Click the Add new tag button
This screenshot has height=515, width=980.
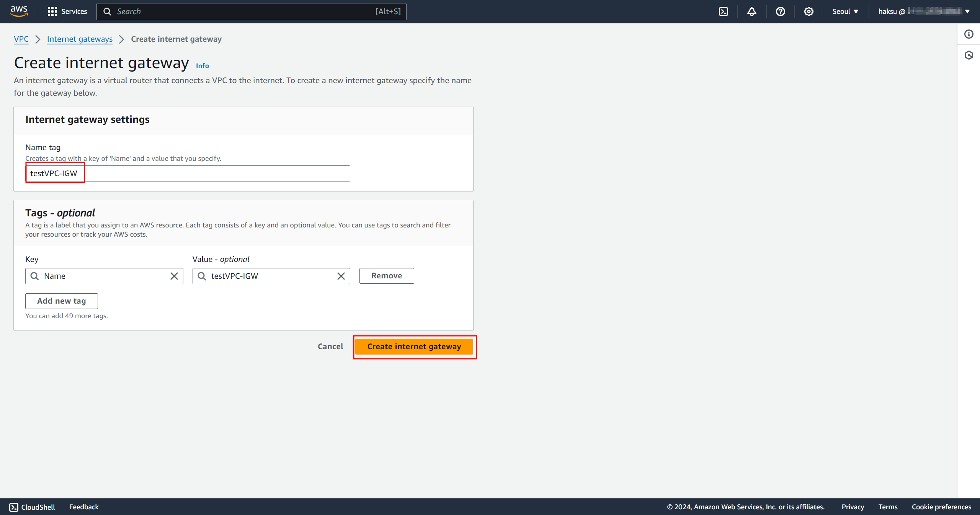[62, 301]
